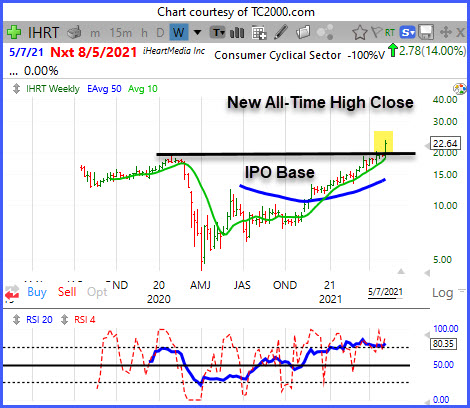The height and width of the screenshot is (408, 470).
Task: Click the green plus add-symbol icon
Action: (x=14, y=33)
